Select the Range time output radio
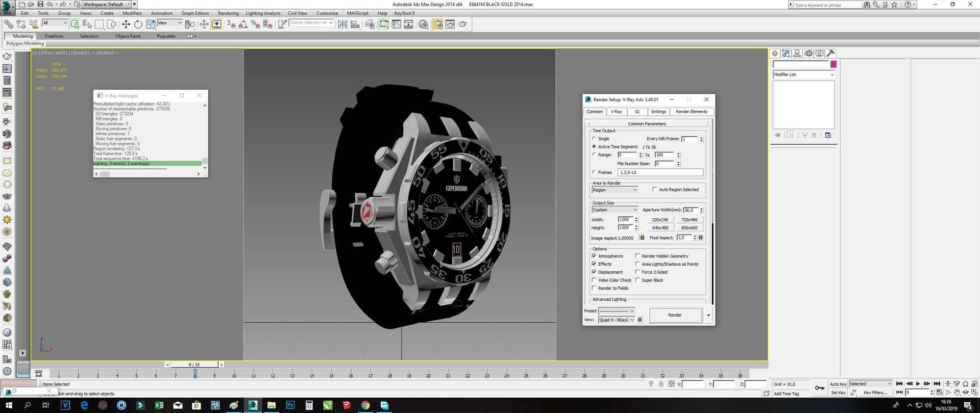Image resolution: width=980 pixels, height=413 pixels. click(594, 154)
